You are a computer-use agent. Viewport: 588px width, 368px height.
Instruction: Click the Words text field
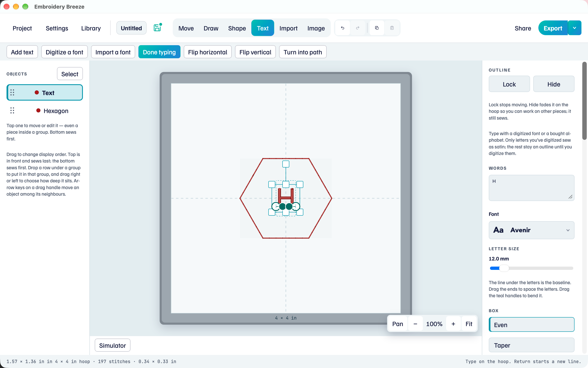click(x=531, y=188)
